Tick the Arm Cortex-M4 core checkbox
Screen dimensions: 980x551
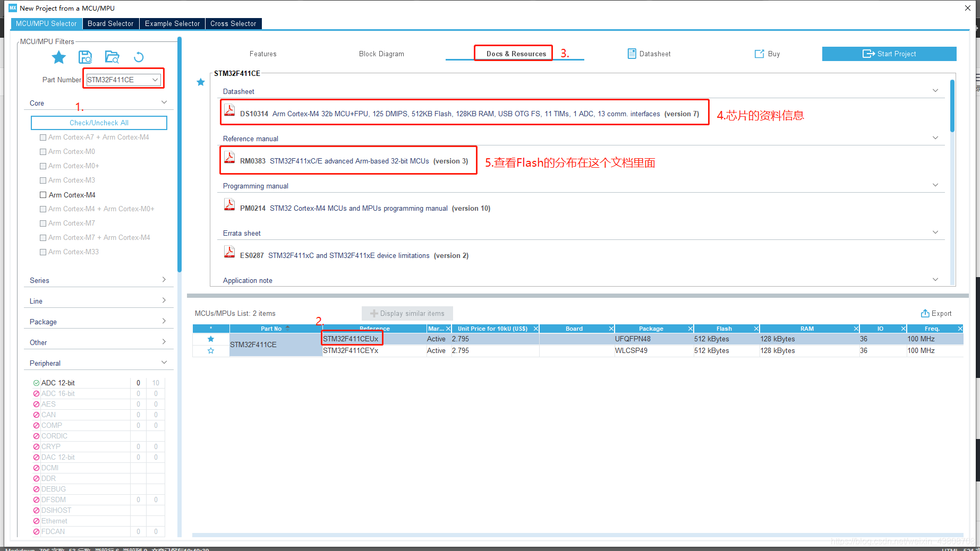(x=43, y=195)
